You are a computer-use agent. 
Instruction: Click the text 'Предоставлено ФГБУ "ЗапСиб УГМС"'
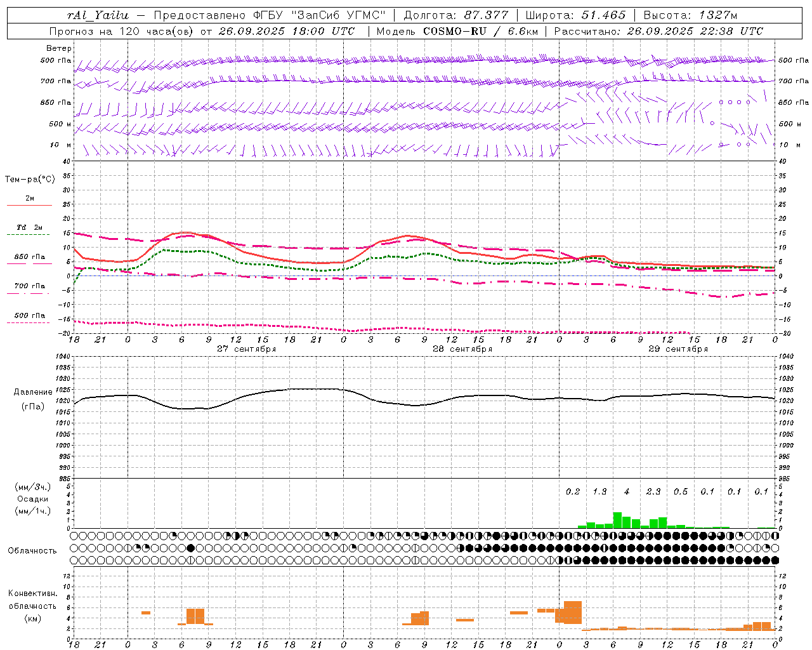[x=270, y=15]
